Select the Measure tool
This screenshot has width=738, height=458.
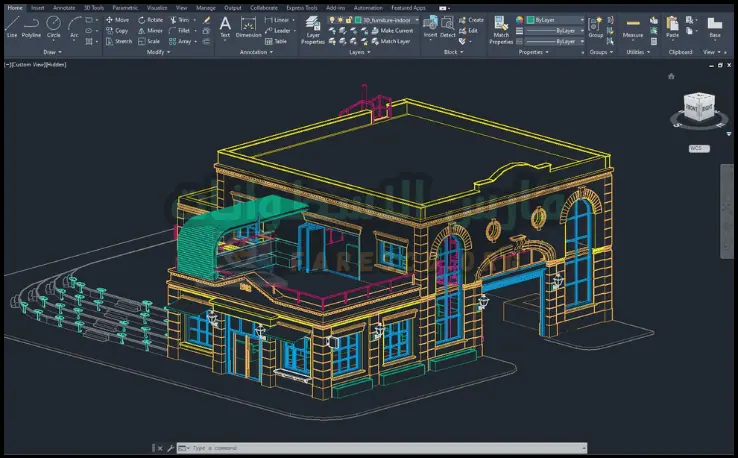click(x=633, y=27)
